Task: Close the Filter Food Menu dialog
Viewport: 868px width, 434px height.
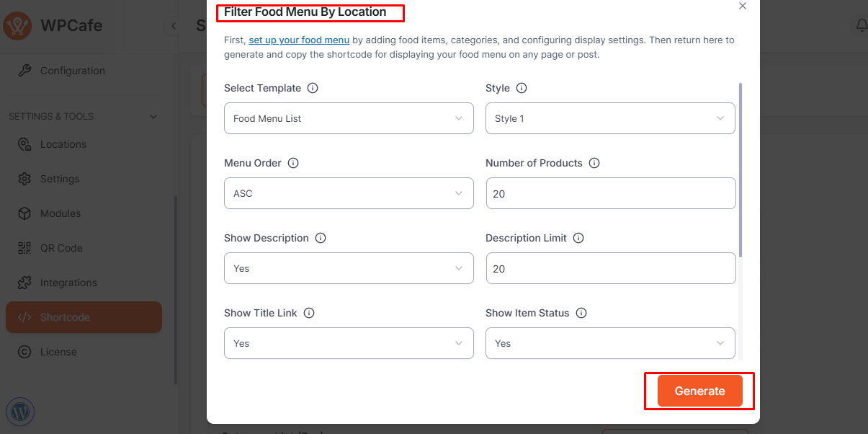Action: (x=743, y=6)
